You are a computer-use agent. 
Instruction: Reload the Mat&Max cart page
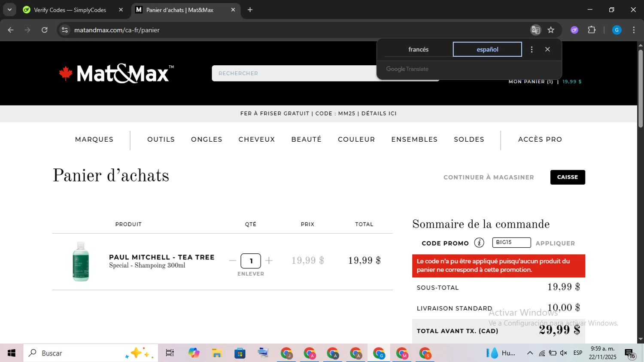[x=45, y=30]
